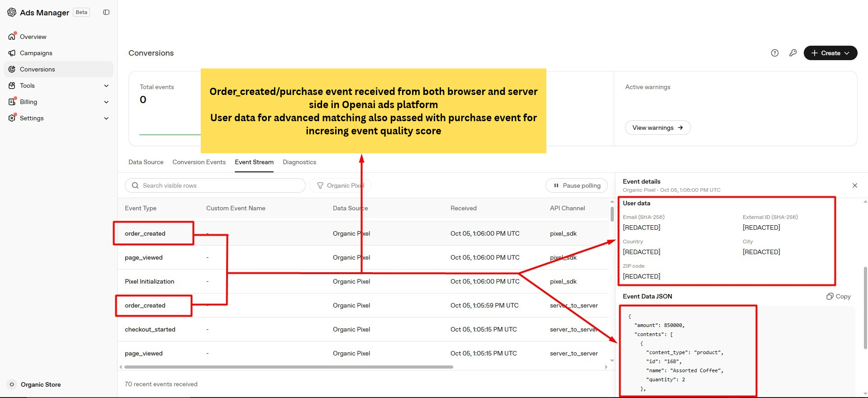
Task: Click the Conversions sidebar icon
Action: (x=12, y=69)
